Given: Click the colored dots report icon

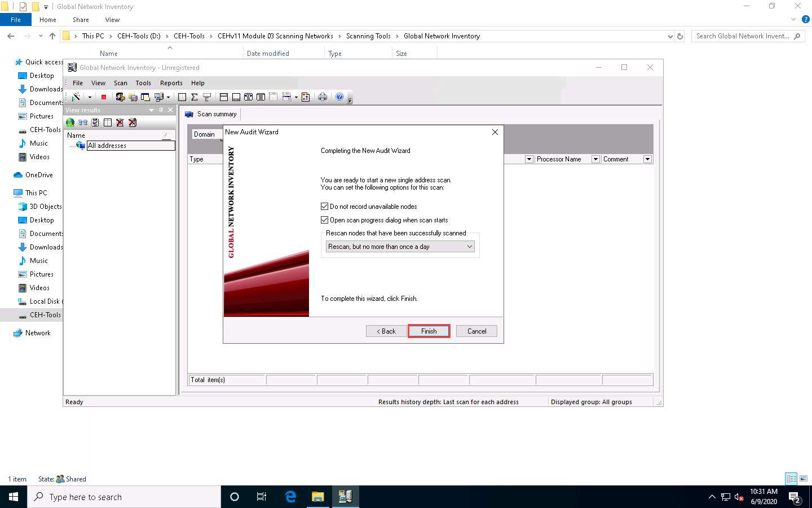Looking at the screenshot, I should [306, 97].
